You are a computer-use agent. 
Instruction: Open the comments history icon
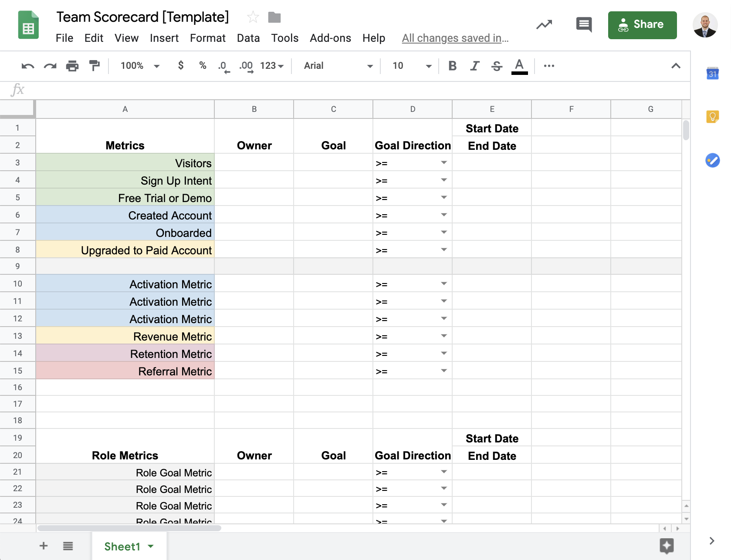click(x=584, y=25)
